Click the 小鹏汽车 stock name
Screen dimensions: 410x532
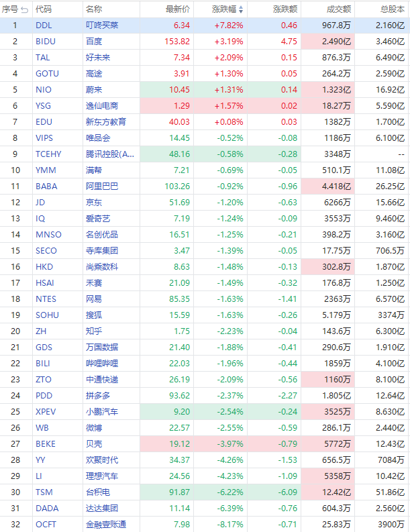[x=102, y=411]
